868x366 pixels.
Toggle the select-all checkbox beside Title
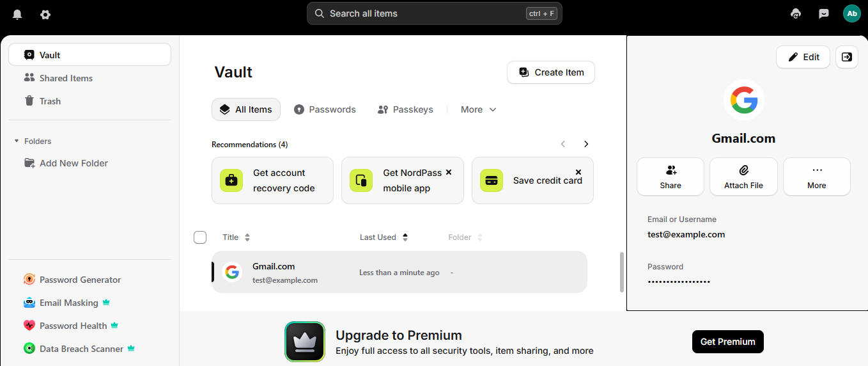[x=200, y=237]
